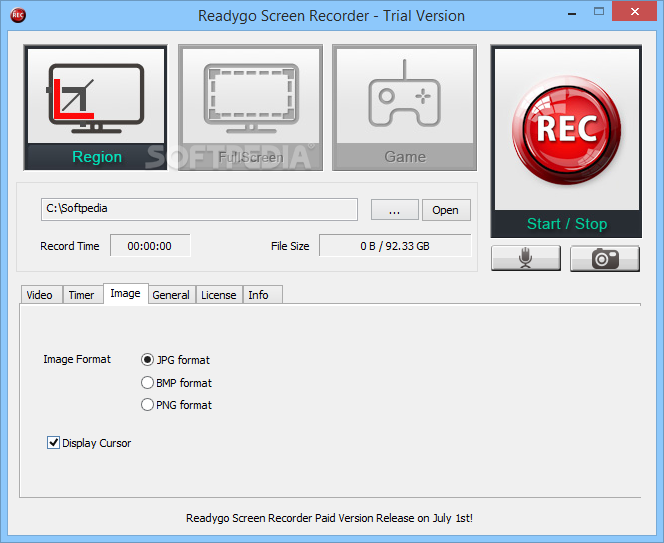Image resolution: width=664 pixels, height=543 pixels.
Task: Open the output folder with Open button
Action: (x=446, y=210)
